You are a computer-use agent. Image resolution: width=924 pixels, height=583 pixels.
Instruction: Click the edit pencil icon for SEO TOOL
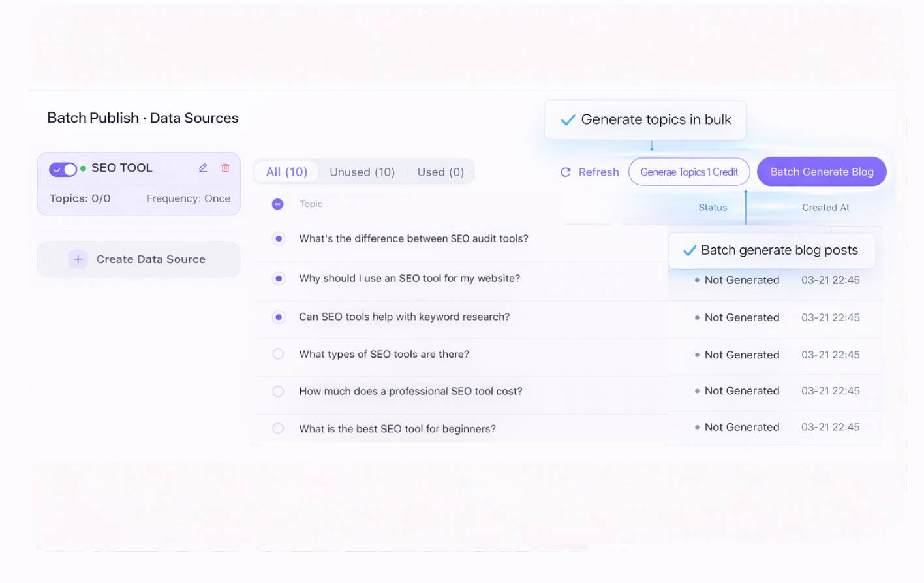203,168
